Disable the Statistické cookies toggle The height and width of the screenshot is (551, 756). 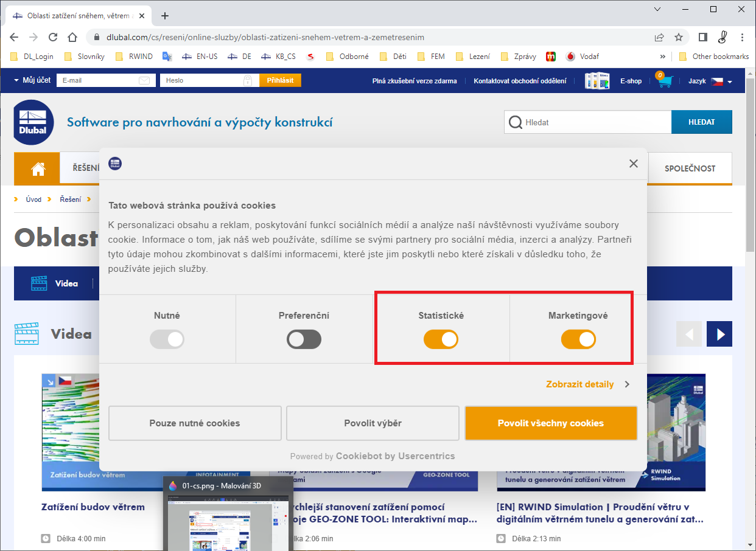[x=441, y=339]
